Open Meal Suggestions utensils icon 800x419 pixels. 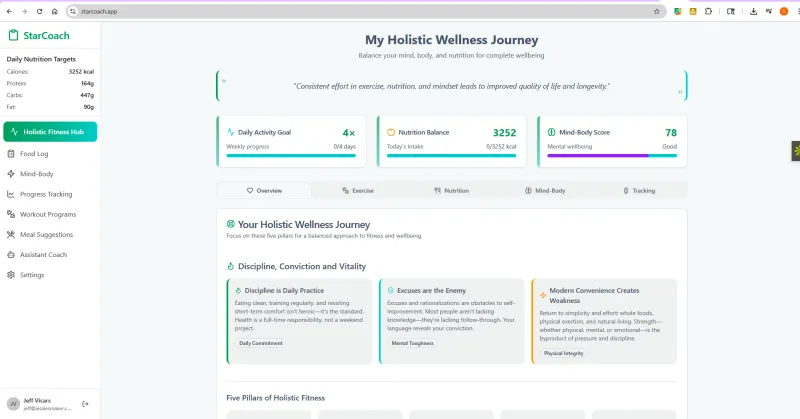point(11,235)
